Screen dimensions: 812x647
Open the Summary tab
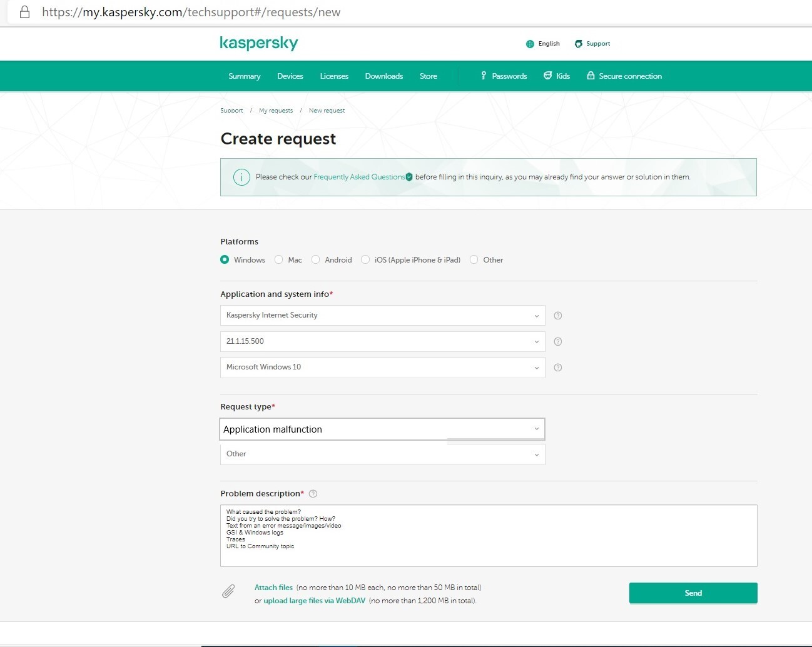point(245,76)
